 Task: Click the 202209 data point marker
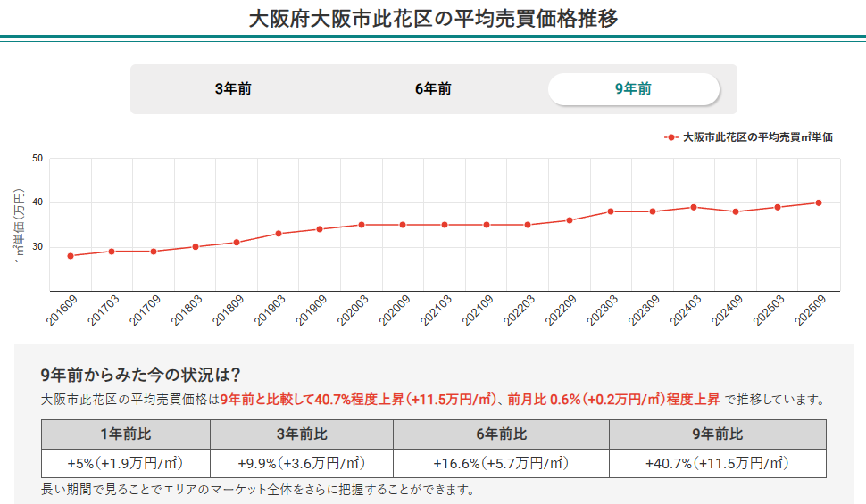point(570,220)
